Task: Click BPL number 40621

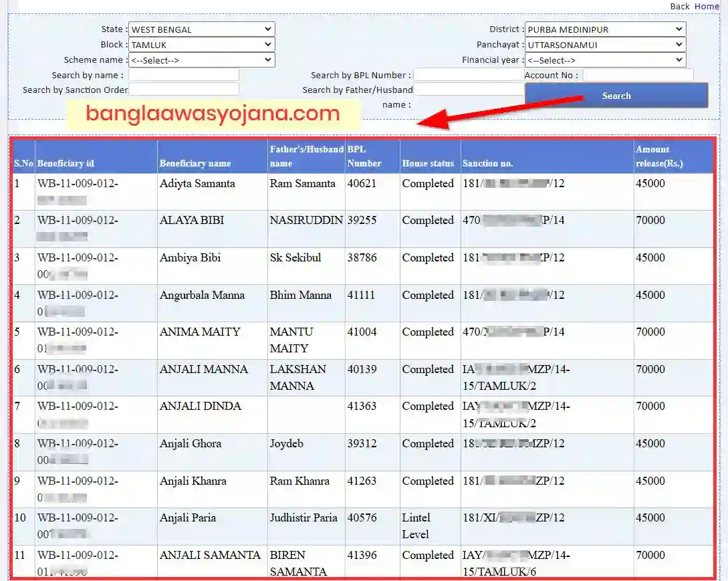Action: click(x=362, y=183)
